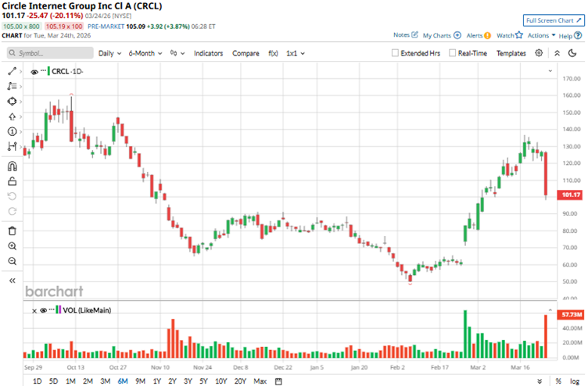Viewport: 588px width, 386px height.
Task: Click the CRCL green color swatch
Action: click(48, 71)
